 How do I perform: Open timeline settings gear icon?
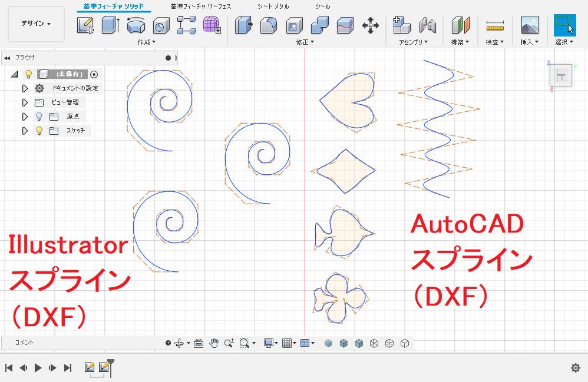[x=576, y=368]
